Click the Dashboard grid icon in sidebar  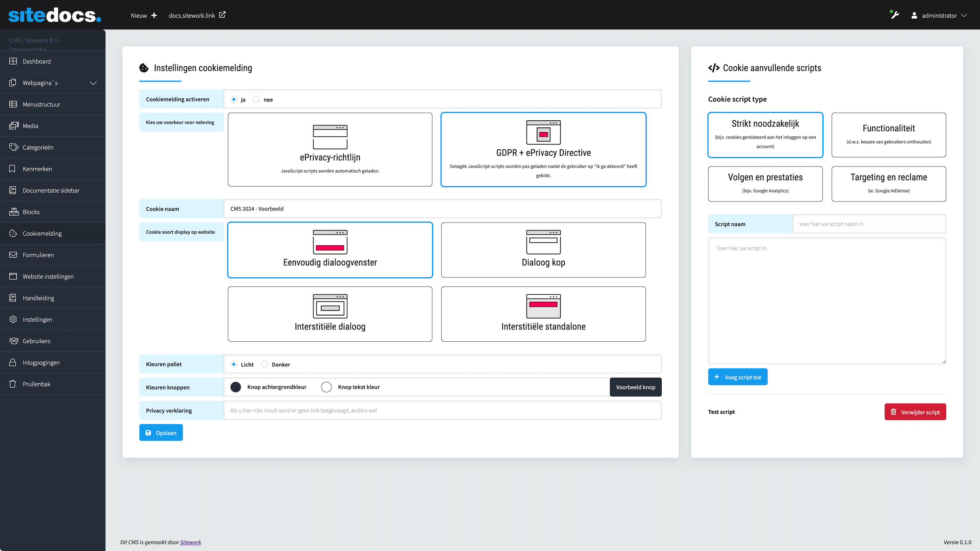point(13,61)
